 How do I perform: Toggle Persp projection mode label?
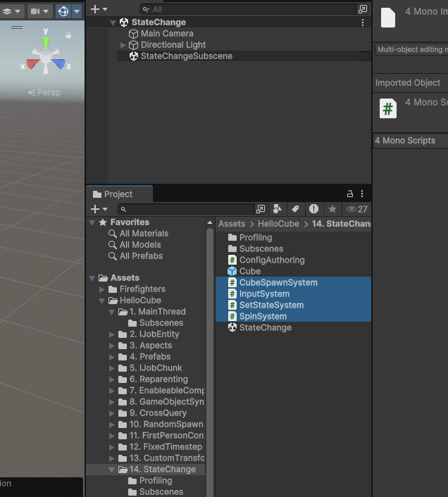point(44,92)
